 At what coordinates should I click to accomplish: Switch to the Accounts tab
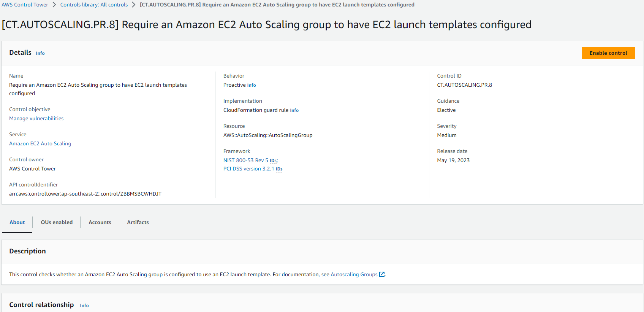click(x=100, y=222)
